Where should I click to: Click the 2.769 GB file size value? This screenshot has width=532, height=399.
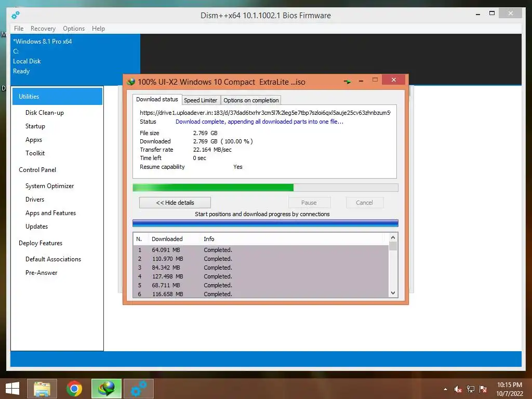tap(205, 133)
